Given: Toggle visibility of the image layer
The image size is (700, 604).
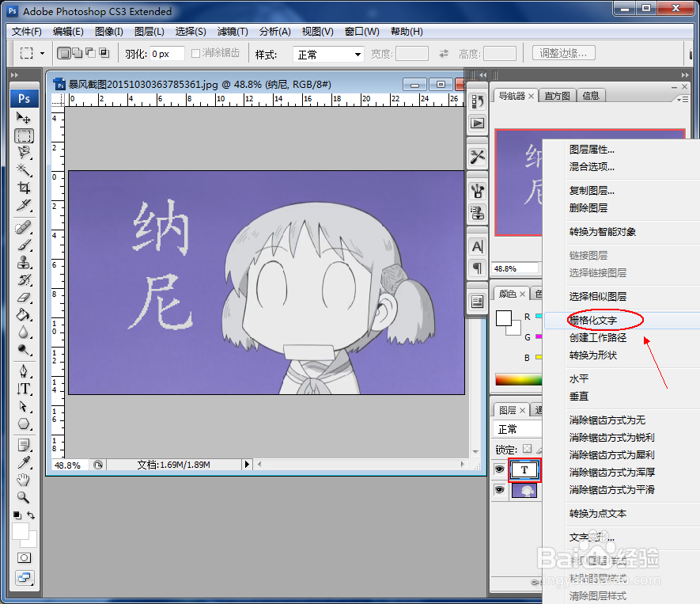Looking at the screenshot, I should [499, 489].
